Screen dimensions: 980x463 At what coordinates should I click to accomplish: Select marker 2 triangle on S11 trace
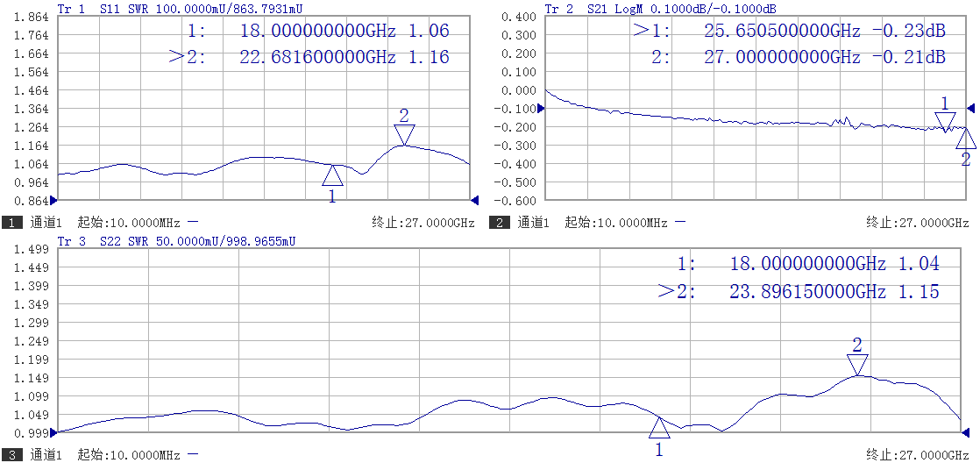click(x=403, y=134)
